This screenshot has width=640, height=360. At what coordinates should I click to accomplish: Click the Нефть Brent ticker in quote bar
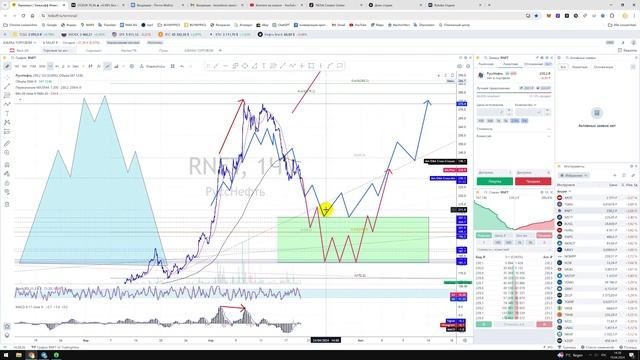pos(282,34)
